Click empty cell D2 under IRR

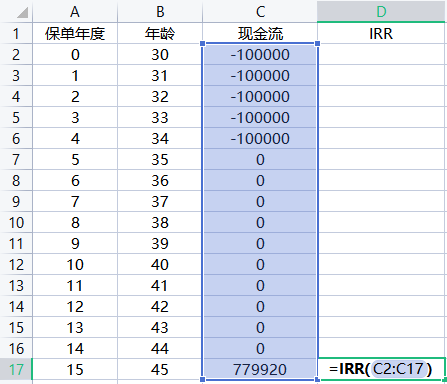pyautogui.click(x=381, y=54)
